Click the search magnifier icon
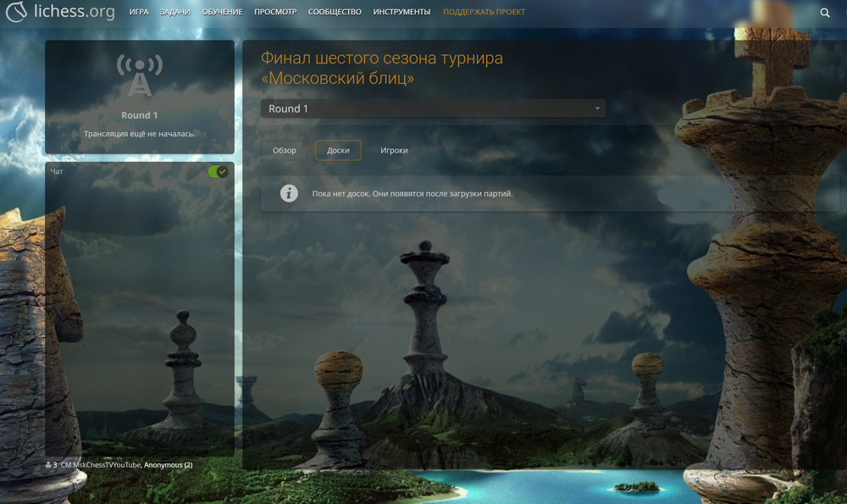The height and width of the screenshot is (504, 847). pos(824,13)
